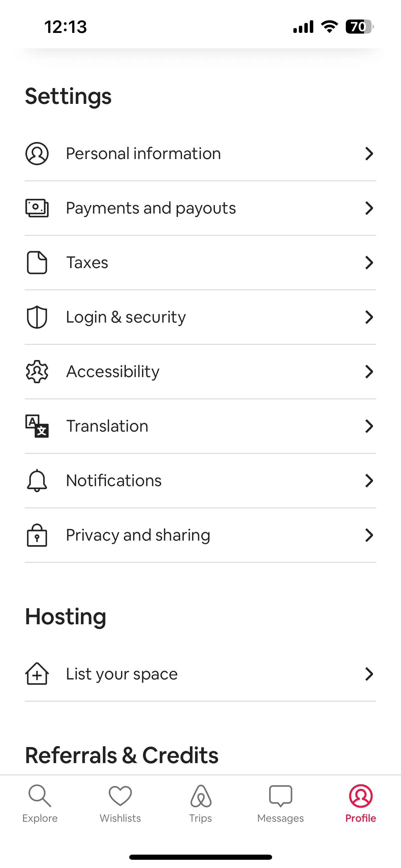Tap the Taxes document icon
The image size is (401, 868).
point(37,263)
